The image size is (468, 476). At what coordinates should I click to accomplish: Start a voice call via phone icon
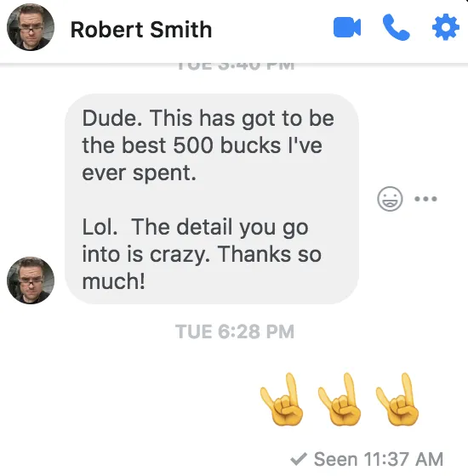396,27
